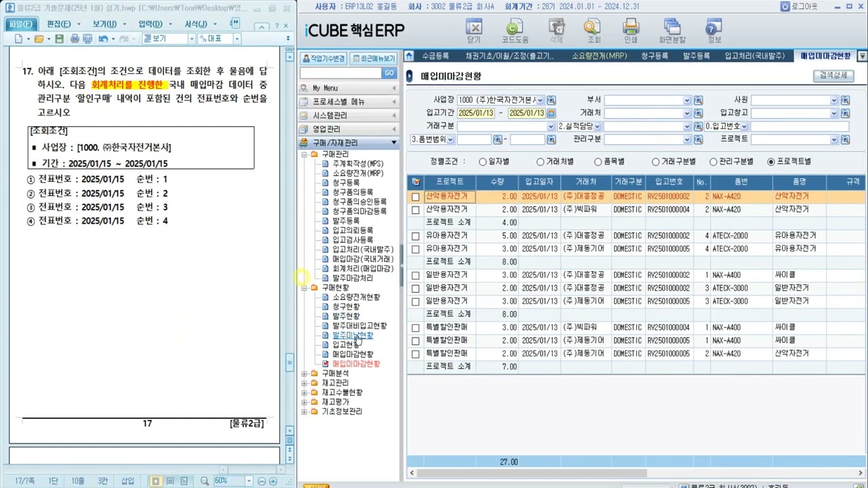Click the menu search input field
This screenshot has height=488, width=868.
[x=340, y=73]
